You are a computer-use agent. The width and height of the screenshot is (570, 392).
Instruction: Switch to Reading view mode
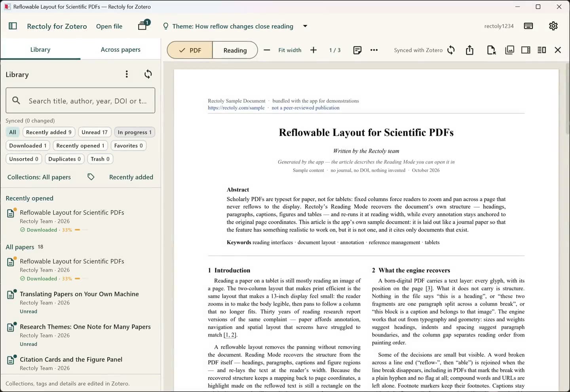(x=235, y=50)
